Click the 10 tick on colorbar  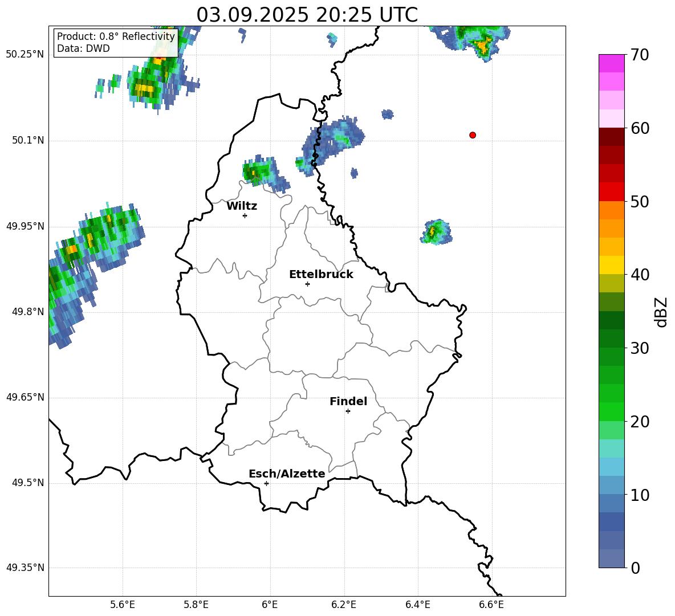[x=640, y=495]
